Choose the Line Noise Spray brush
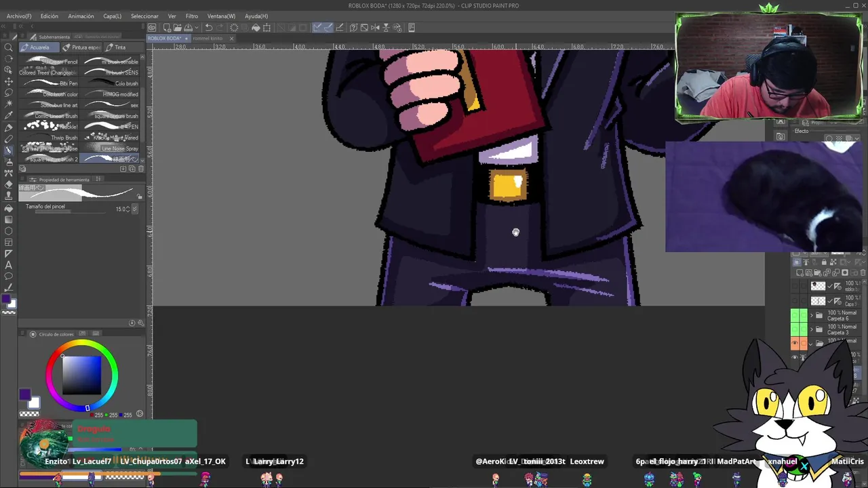The width and height of the screenshot is (868, 488). point(111,148)
